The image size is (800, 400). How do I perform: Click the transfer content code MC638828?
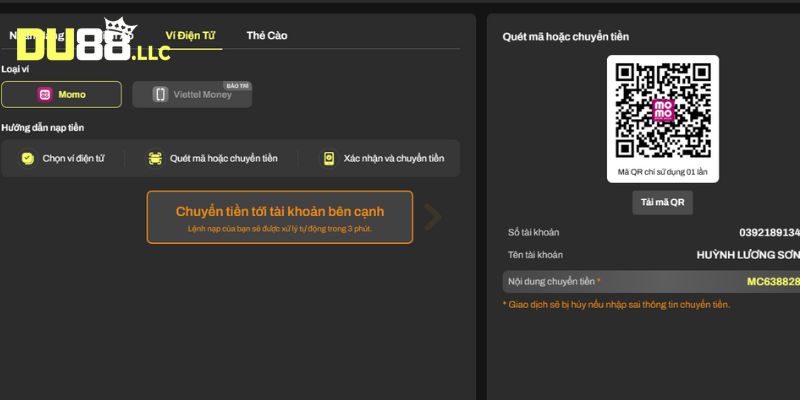coord(773,282)
